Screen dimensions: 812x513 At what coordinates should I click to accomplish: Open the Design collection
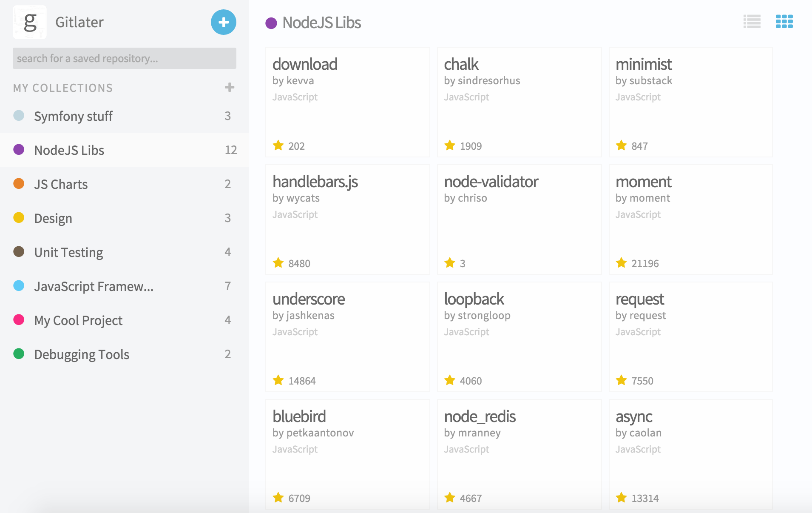tap(125, 218)
